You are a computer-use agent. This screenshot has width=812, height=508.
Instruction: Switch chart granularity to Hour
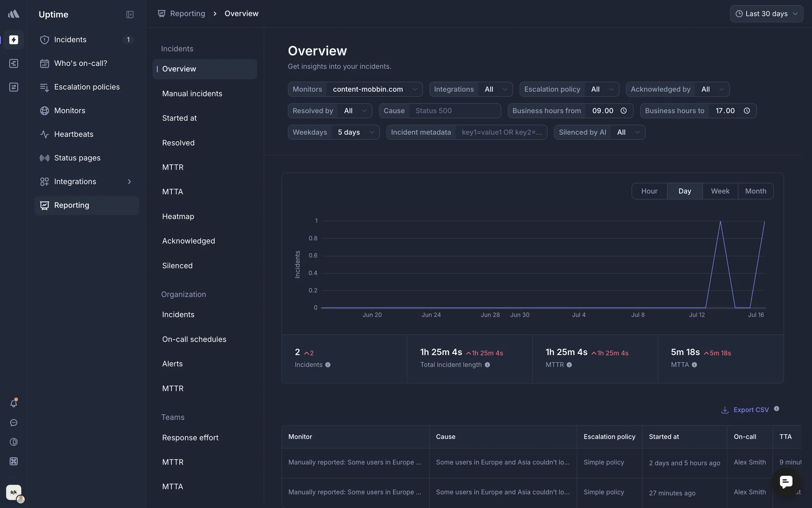(649, 191)
